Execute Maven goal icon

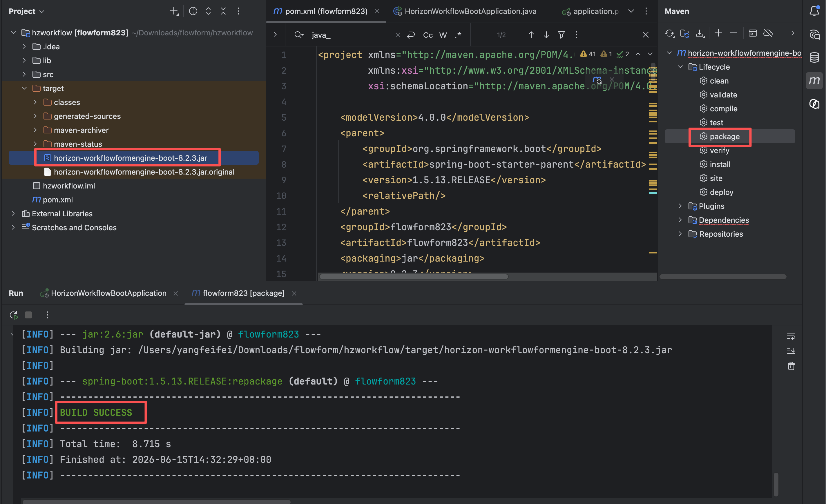click(753, 33)
